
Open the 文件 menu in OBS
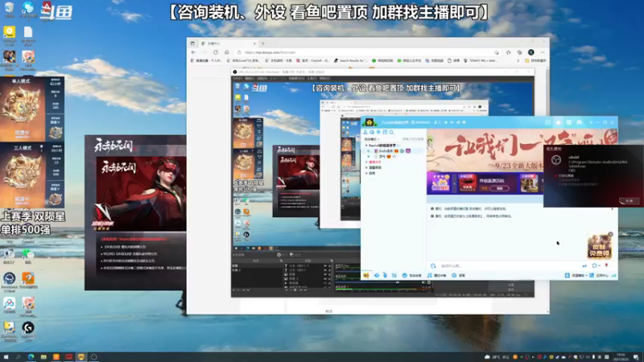pyautogui.click(x=236, y=78)
